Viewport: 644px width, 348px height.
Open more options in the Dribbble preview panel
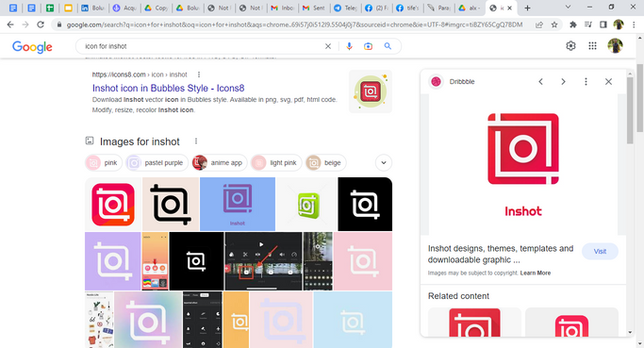pos(586,81)
